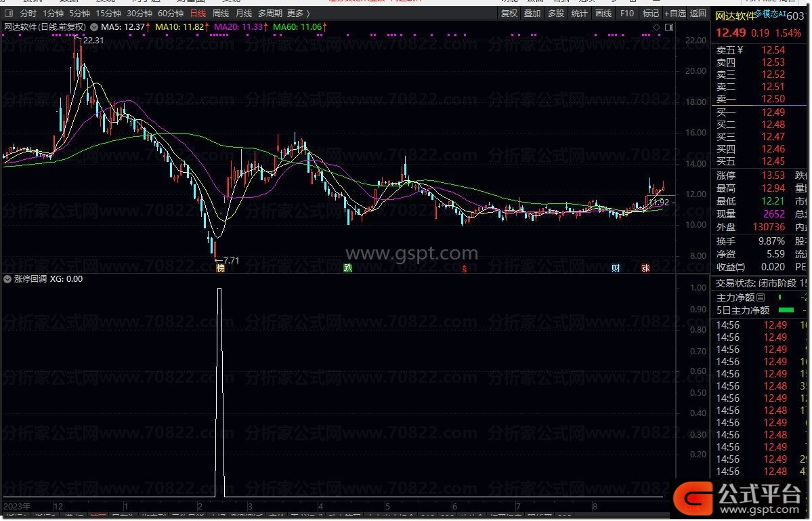Click the 多股 multi-stock button
Image resolution: width=812 pixels, height=521 pixels.
tap(555, 14)
